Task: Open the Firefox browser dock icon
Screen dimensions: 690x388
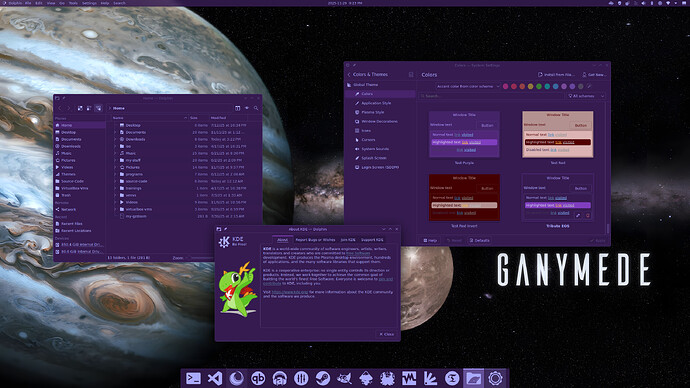Action: (236, 378)
